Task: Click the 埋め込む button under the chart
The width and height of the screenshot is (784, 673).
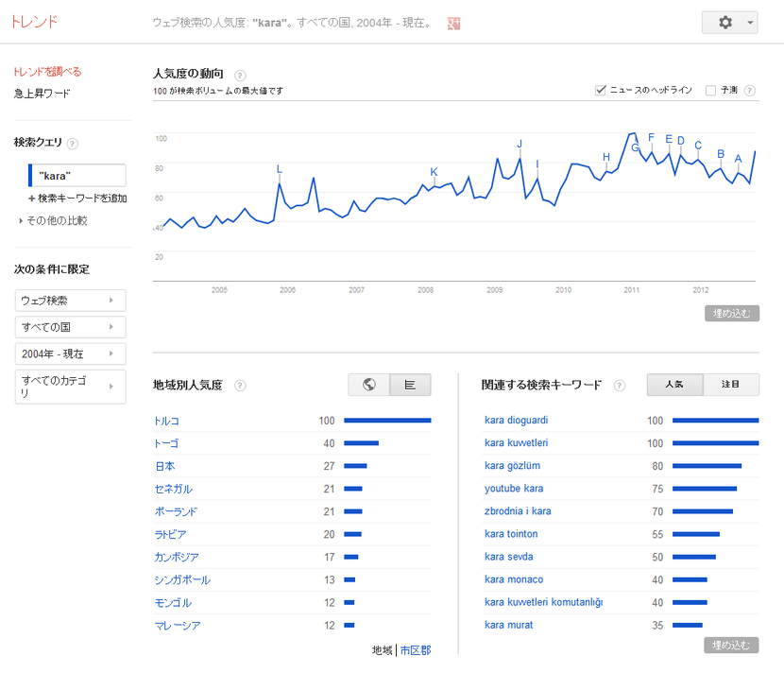Action: (x=732, y=313)
